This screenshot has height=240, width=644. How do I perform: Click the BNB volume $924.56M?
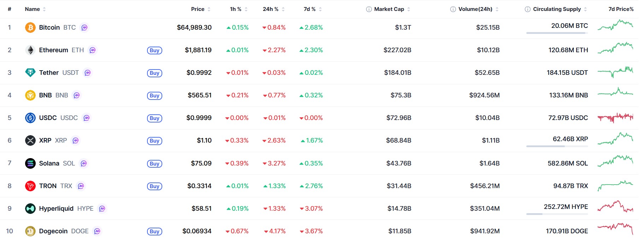click(485, 95)
